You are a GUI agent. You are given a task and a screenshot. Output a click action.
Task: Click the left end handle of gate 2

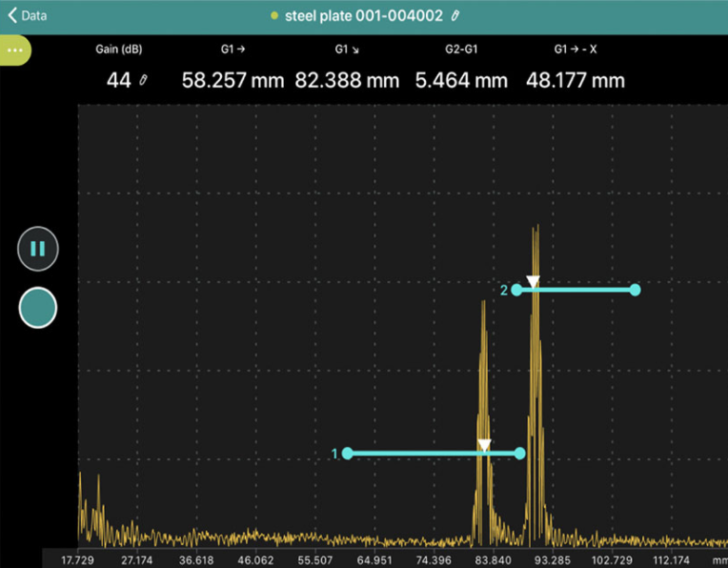pyautogui.click(x=516, y=290)
